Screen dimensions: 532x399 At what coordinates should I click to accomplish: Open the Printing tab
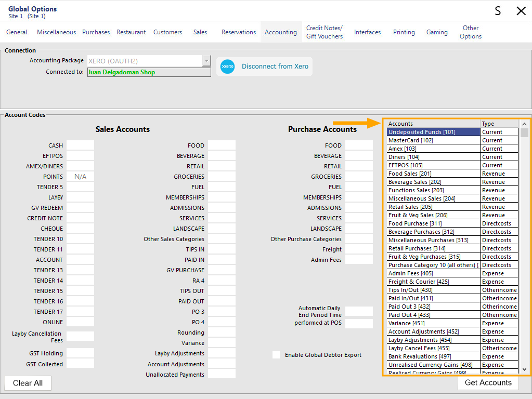coord(404,32)
